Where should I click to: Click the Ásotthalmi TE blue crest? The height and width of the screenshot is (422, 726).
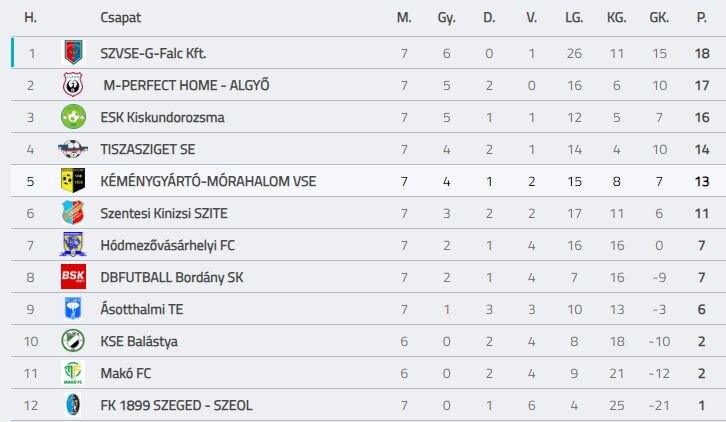pyautogui.click(x=73, y=309)
